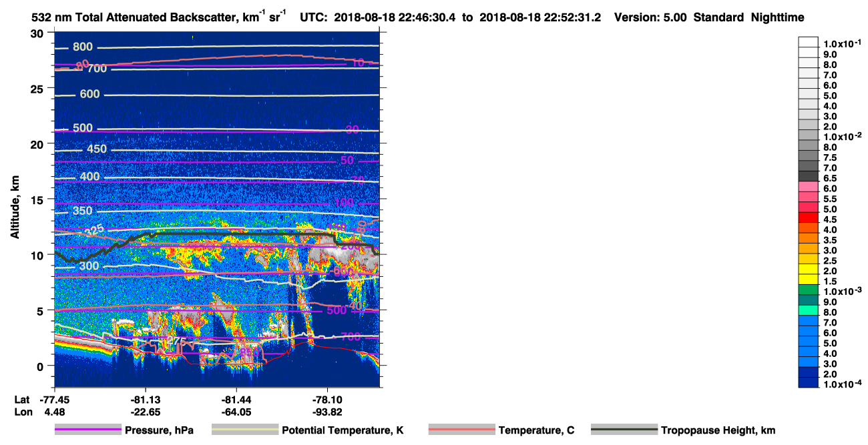Click the dark line sample beside "Tropopause Height, km"
Viewport: 868px width, 445px height.
pos(624,430)
